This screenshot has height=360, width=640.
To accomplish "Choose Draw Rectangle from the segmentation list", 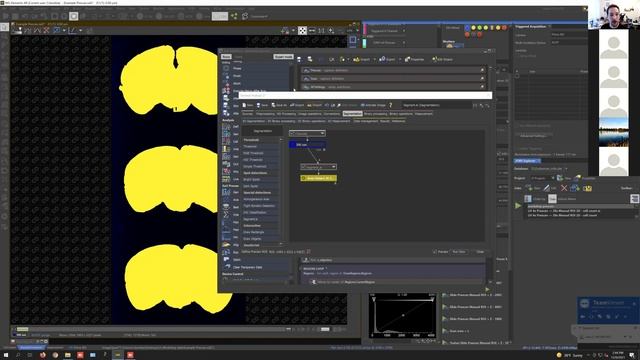I will (x=254, y=232).
